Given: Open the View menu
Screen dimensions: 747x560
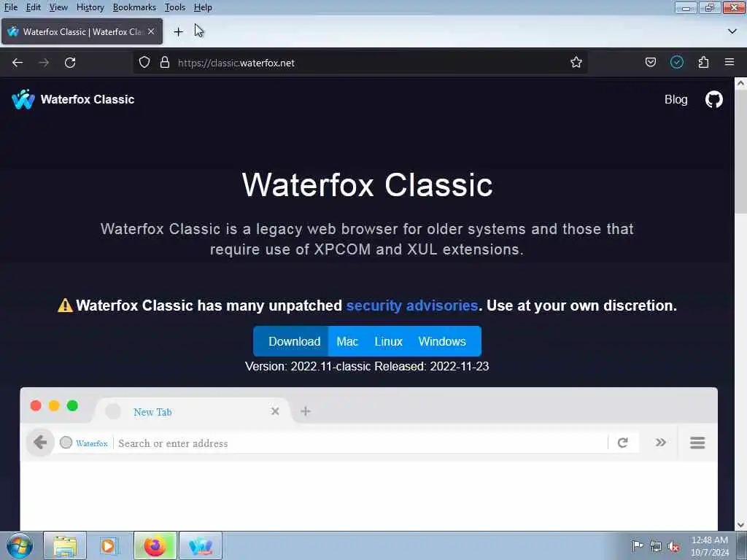Looking at the screenshot, I should point(58,7).
